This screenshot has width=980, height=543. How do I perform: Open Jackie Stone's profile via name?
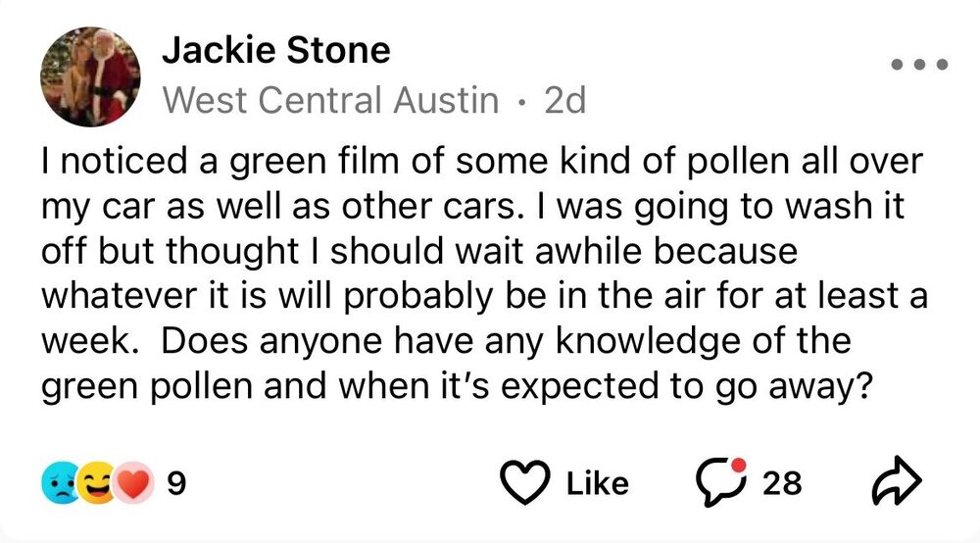[x=275, y=50]
